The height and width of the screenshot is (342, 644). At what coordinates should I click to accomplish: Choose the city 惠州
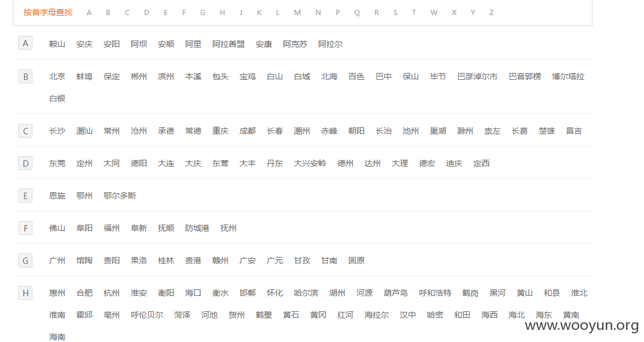(x=57, y=293)
